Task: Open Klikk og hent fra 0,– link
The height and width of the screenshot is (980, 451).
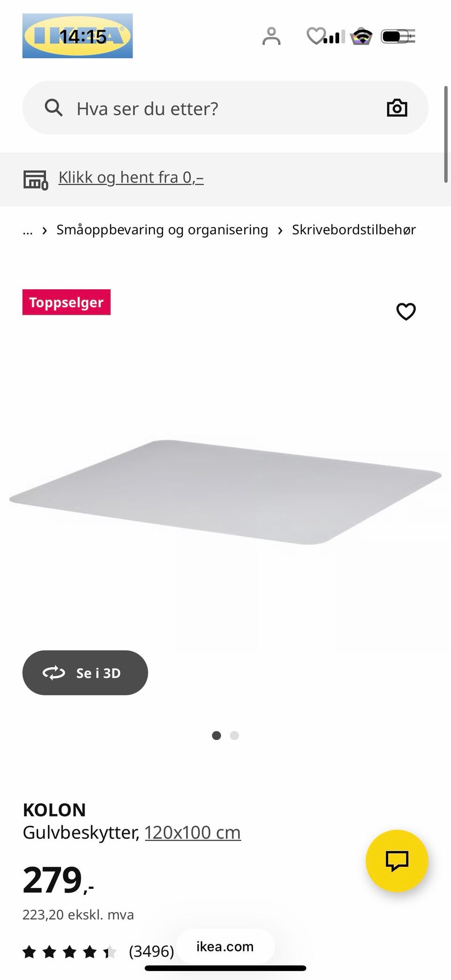Action: point(131,177)
